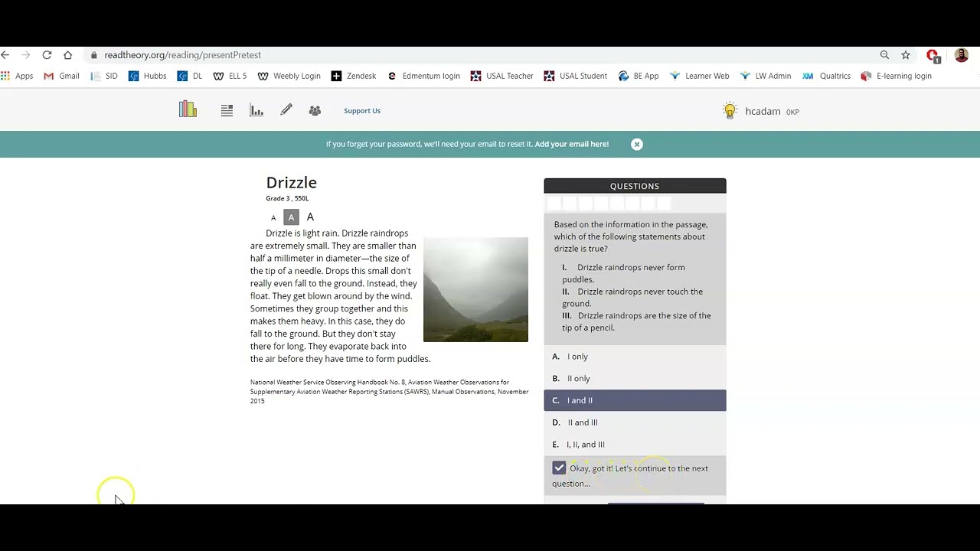This screenshot has width=980, height=551.
Task: Open the LW Admin bookmark
Action: [765, 76]
